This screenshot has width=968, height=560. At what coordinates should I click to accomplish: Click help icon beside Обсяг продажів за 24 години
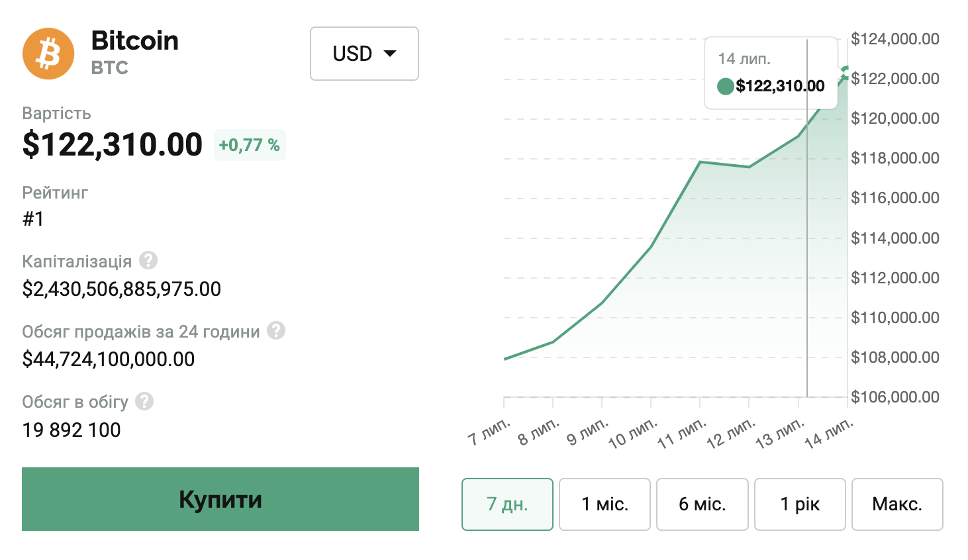(276, 330)
